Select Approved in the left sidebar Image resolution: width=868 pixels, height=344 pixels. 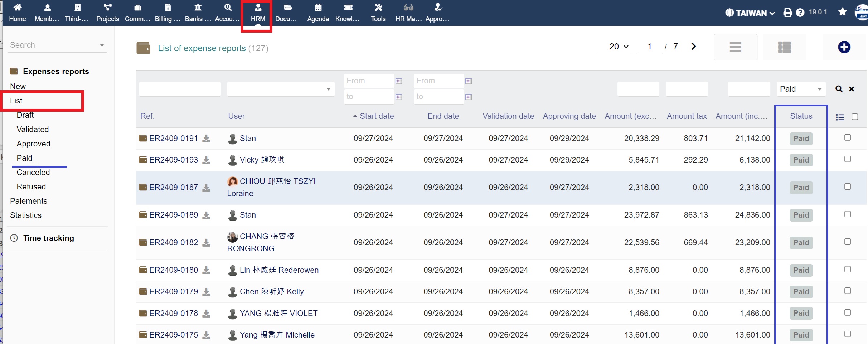click(x=33, y=144)
